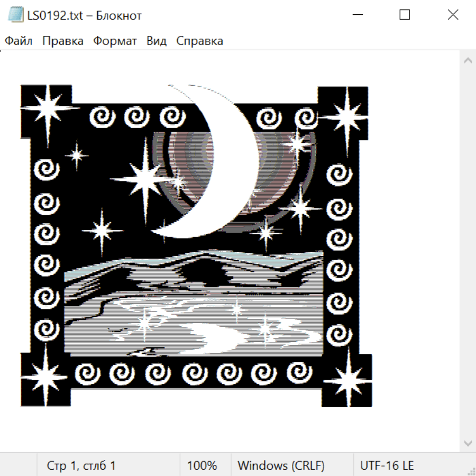The image size is (476, 476).
Task: Open the Справка menu
Action: coord(199,41)
